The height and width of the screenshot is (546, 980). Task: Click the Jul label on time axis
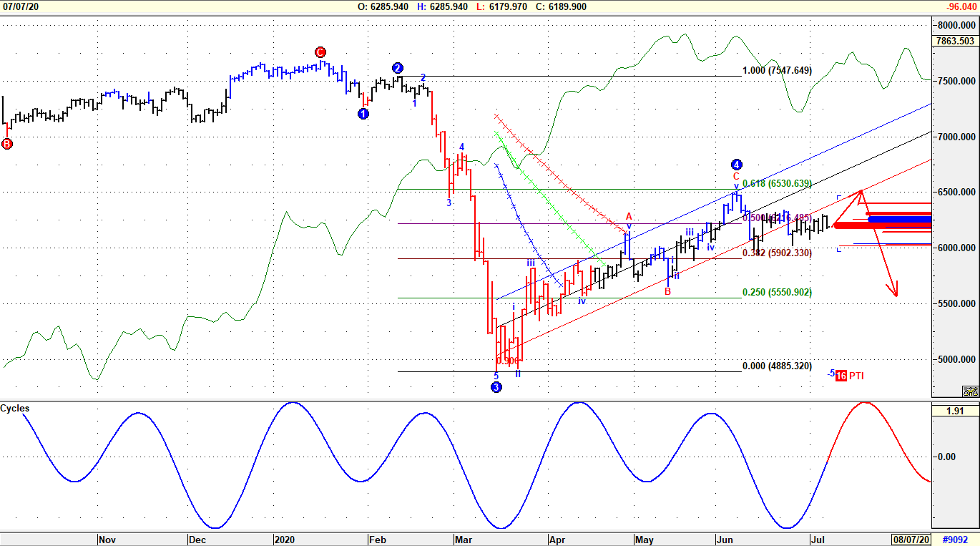[818, 540]
